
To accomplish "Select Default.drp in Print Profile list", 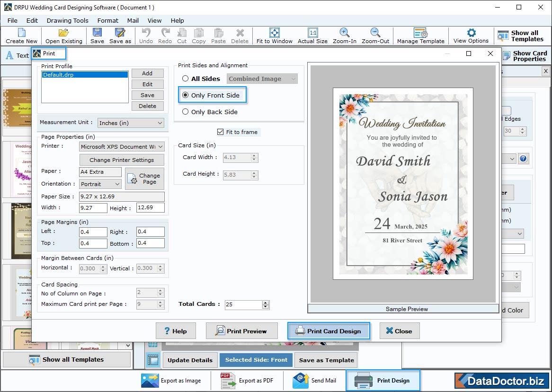I will pos(85,75).
